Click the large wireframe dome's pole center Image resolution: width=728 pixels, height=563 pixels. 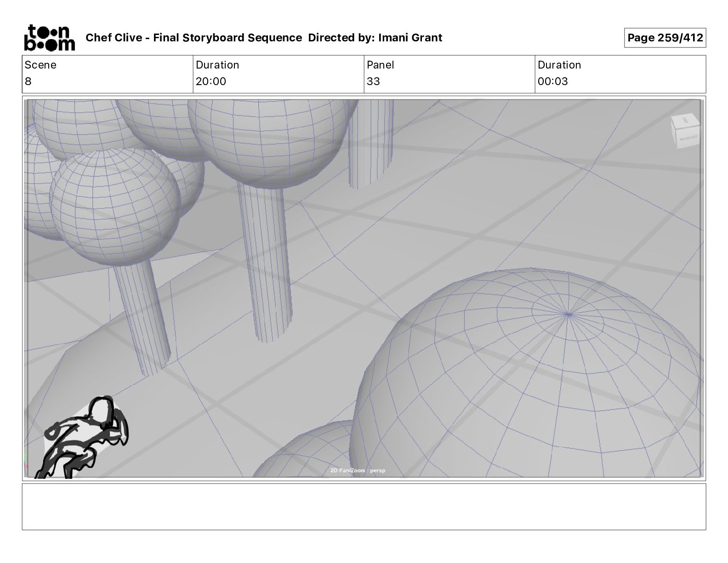(x=568, y=315)
